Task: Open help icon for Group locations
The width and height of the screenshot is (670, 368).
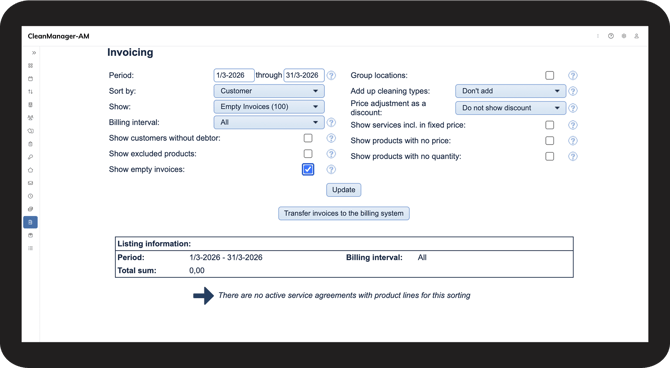Action: (573, 76)
